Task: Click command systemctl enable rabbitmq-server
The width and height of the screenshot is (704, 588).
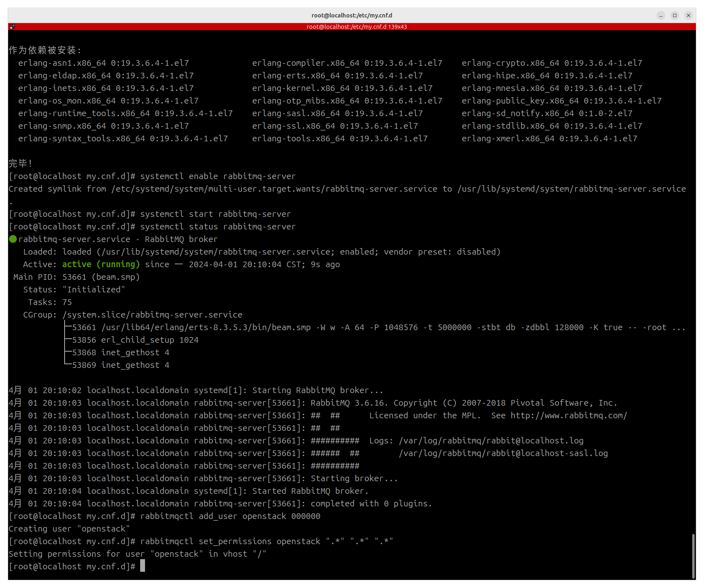Action: click(x=218, y=177)
